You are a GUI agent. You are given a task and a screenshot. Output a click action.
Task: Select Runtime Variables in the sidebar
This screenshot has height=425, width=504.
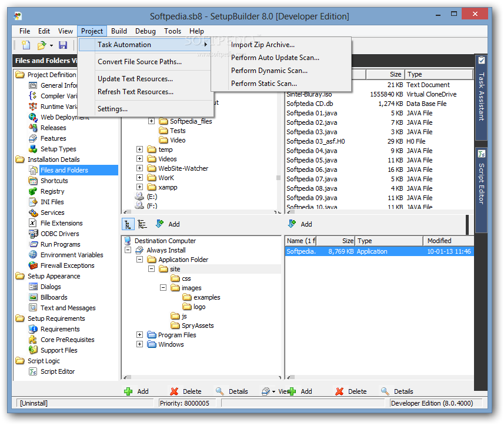point(58,107)
